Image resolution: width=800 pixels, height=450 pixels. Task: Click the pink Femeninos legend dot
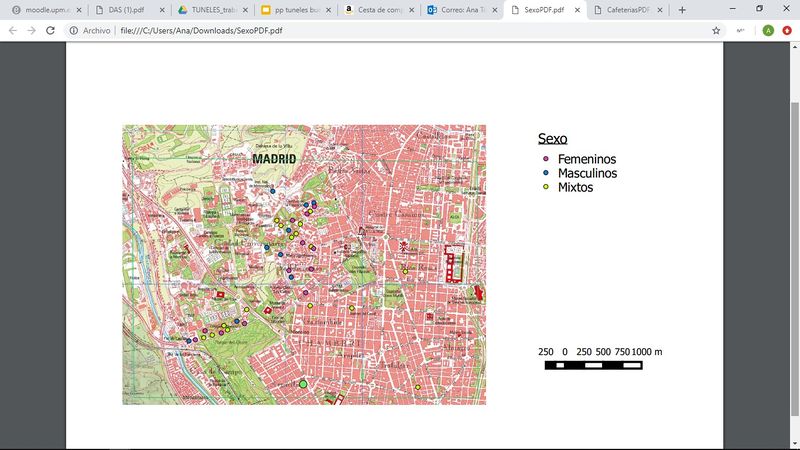[545, 159]
